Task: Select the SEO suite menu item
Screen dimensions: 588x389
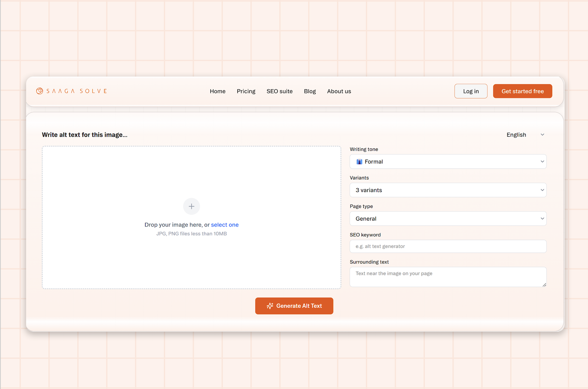Action: 279,91
